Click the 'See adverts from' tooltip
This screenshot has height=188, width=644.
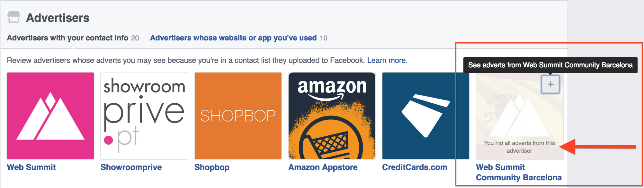click(550, 65)
